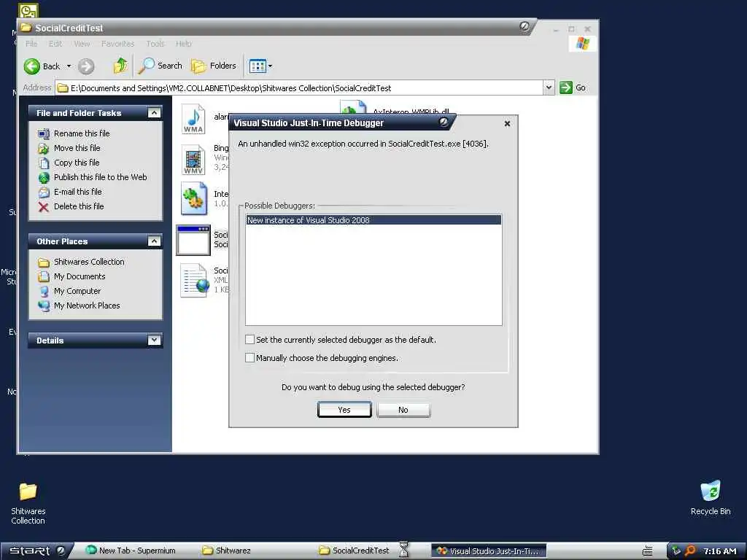Image resolution: width=747 pixels, height=560 pixels.
Task: Switch to SocialCreditTest taskbar item
Action: [354, 551]
